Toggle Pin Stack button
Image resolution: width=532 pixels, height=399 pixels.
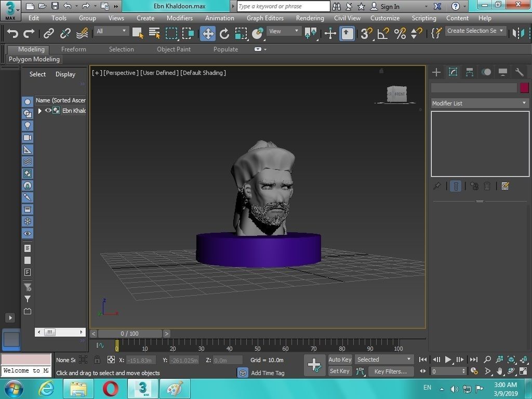click(437, 186)
